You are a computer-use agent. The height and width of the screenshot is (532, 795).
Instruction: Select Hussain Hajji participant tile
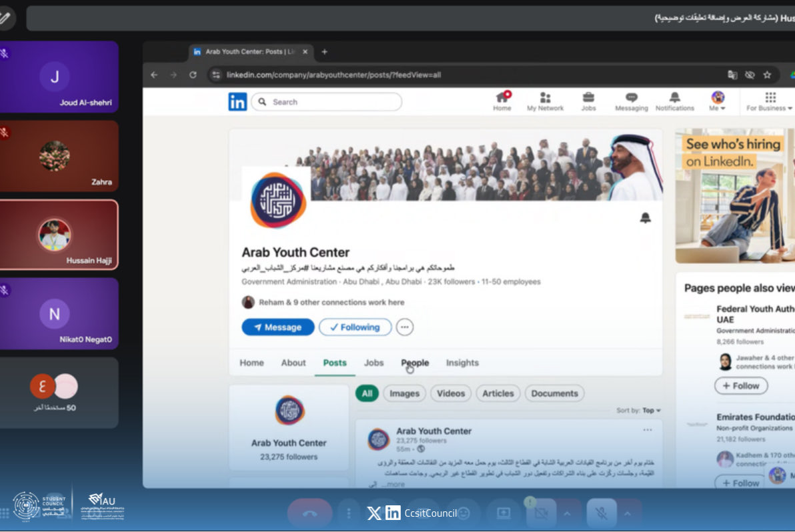[x=59, y=235]
